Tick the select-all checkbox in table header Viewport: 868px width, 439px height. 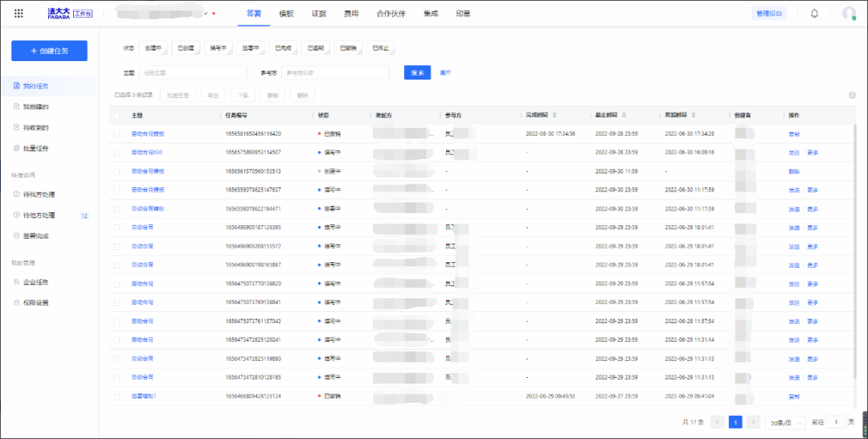(117, 116)
